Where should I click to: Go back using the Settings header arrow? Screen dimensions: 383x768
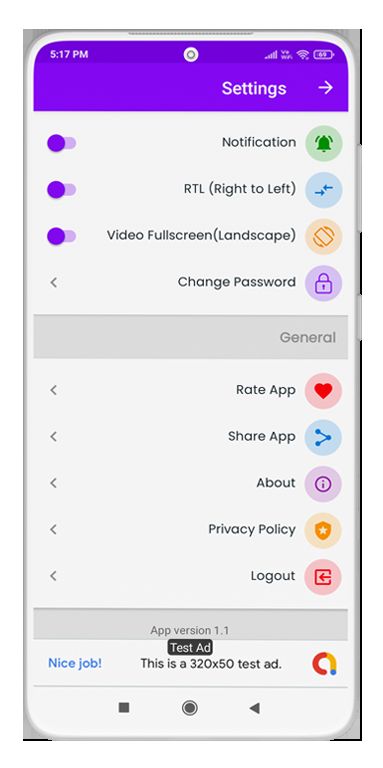point(325,88)
